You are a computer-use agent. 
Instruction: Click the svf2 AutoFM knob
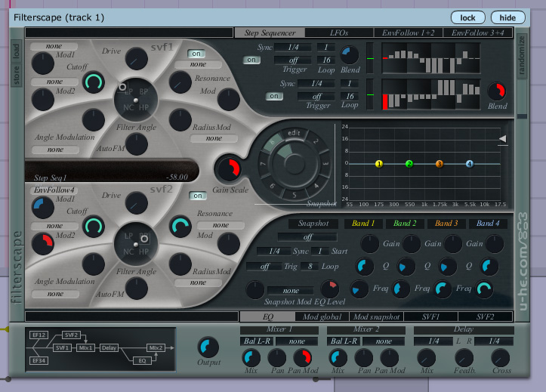(x=136, y=289)
